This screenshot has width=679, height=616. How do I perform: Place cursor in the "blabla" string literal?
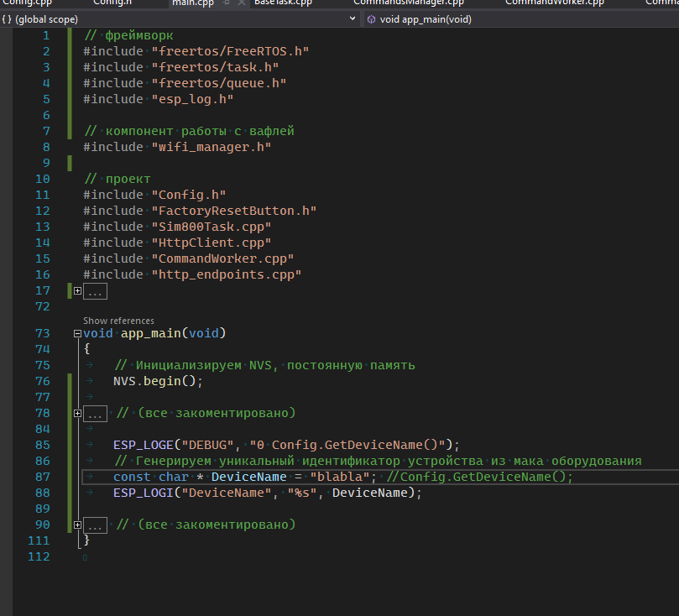click(x=340, y=478)
